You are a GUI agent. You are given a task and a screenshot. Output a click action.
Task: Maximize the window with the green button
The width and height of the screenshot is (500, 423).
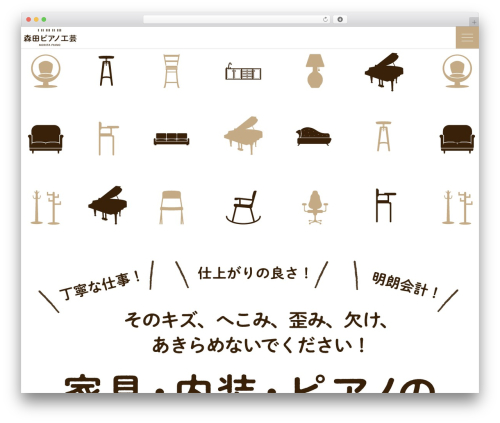click(x=44, y=20)
